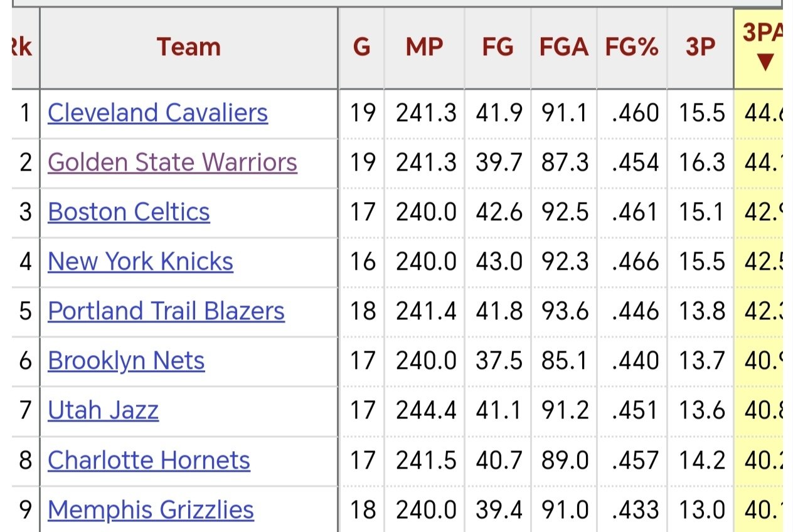The image size is (793, 532).
Task: Select the New York Knicks link
Action: point(140,262)
